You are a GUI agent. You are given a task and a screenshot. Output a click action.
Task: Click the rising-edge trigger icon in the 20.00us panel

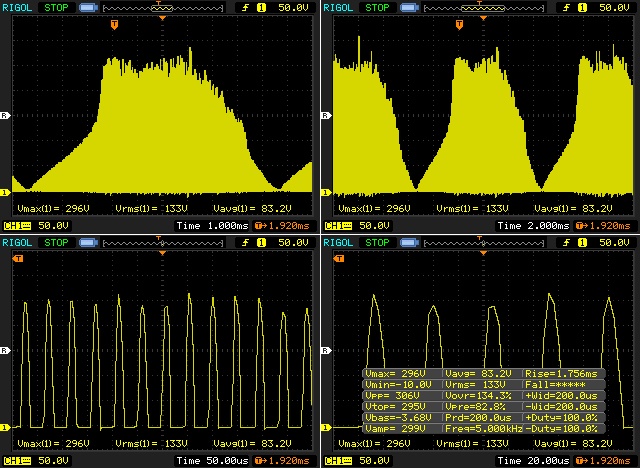coord(566,242)
